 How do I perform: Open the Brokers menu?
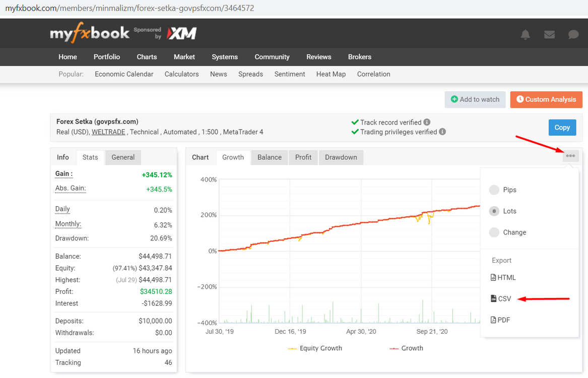[360, 57]
